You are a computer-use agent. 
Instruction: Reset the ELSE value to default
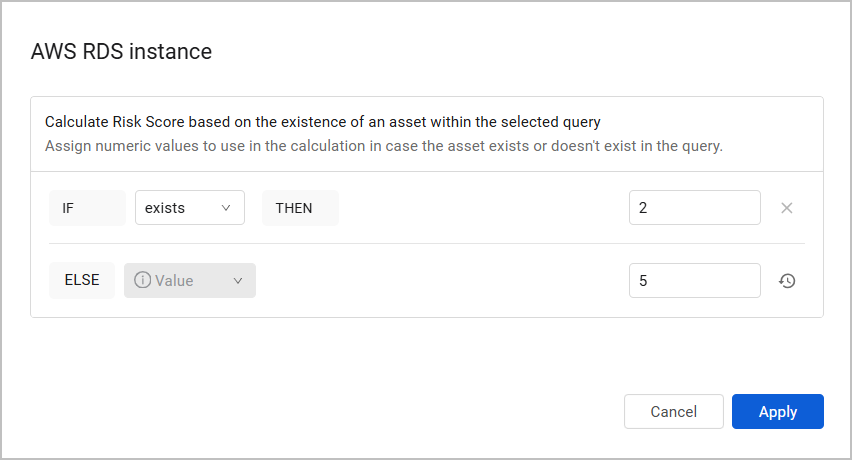[x=787, y=281]
